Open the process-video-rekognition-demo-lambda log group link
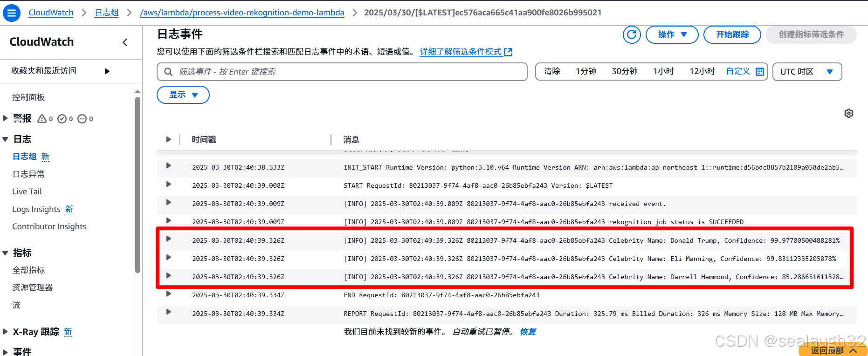Screen dimensions: 868x356 click(242, 13)
